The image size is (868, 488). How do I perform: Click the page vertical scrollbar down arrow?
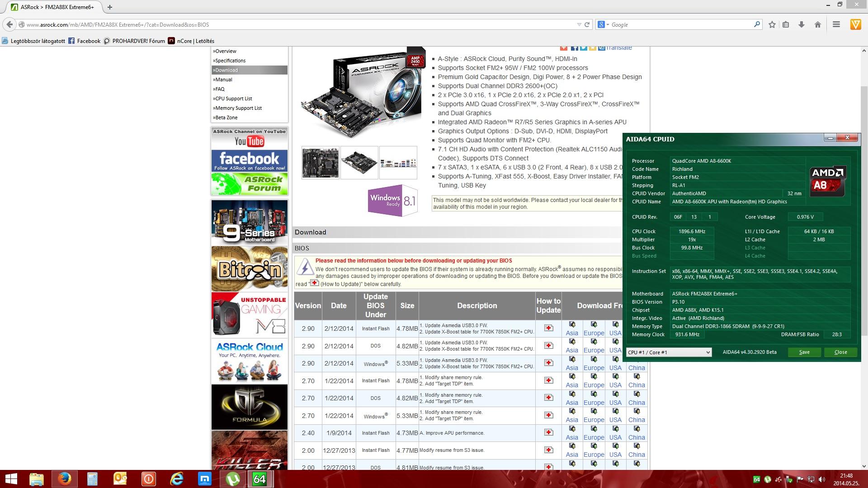[x=864, y=466]
